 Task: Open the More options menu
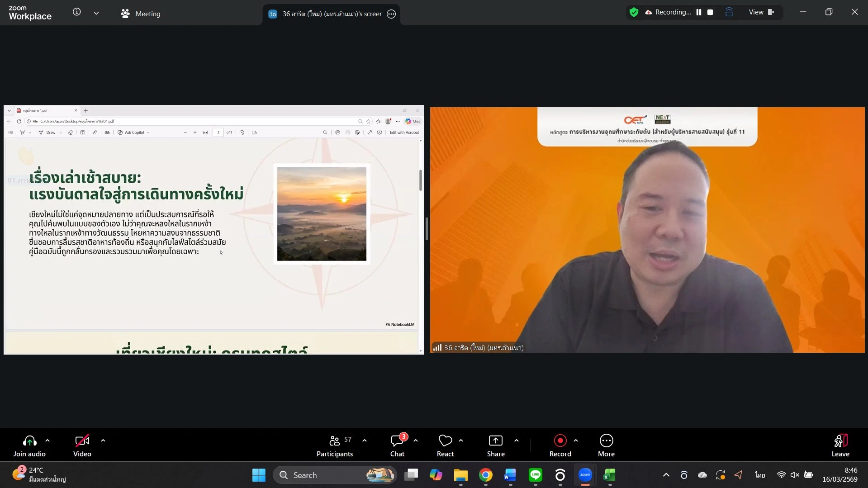click(x=606, y=445)
